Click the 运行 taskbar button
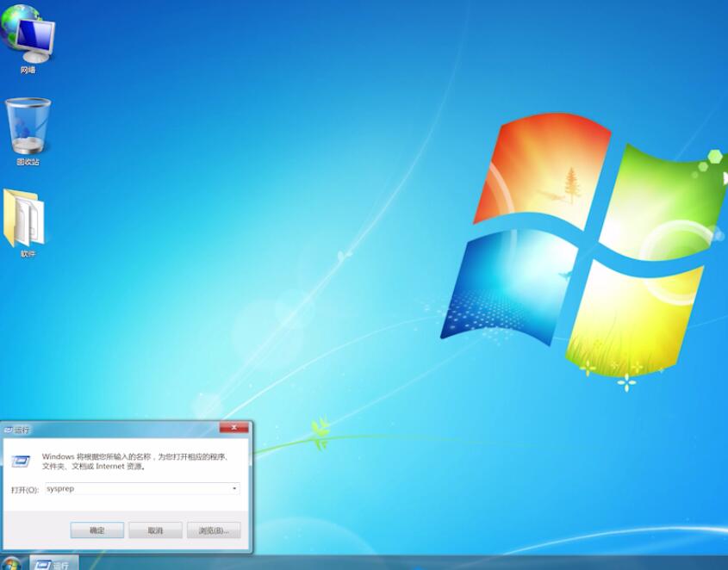Image resolution: width=728 pixels, height=570 pixels. (54, 563)
